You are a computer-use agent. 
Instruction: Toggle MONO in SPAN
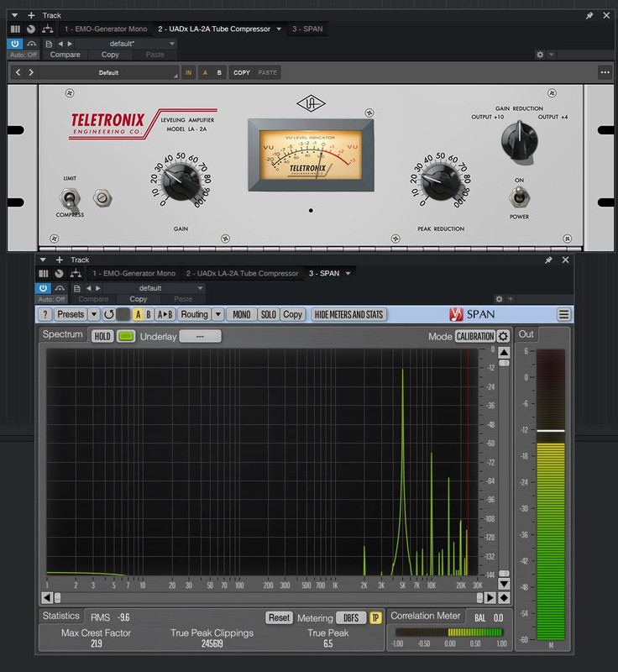pos(242,314)
